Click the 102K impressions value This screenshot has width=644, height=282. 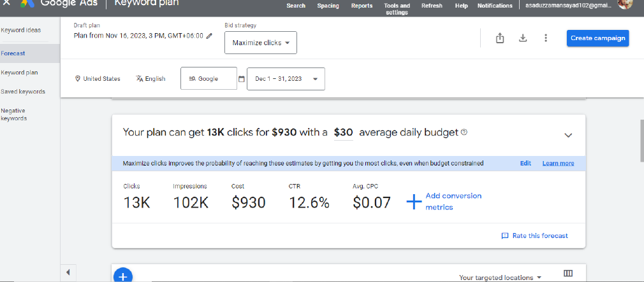[191, 202]
